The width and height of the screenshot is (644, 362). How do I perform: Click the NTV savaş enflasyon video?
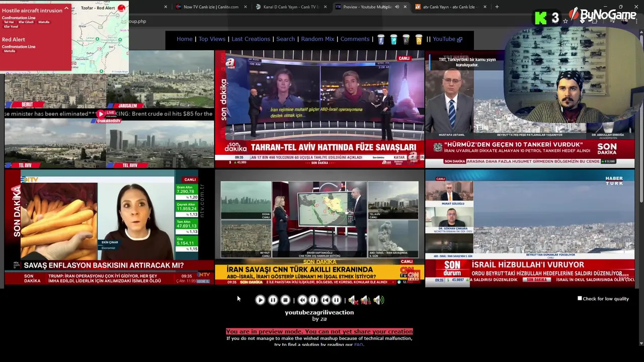[109, 228]
